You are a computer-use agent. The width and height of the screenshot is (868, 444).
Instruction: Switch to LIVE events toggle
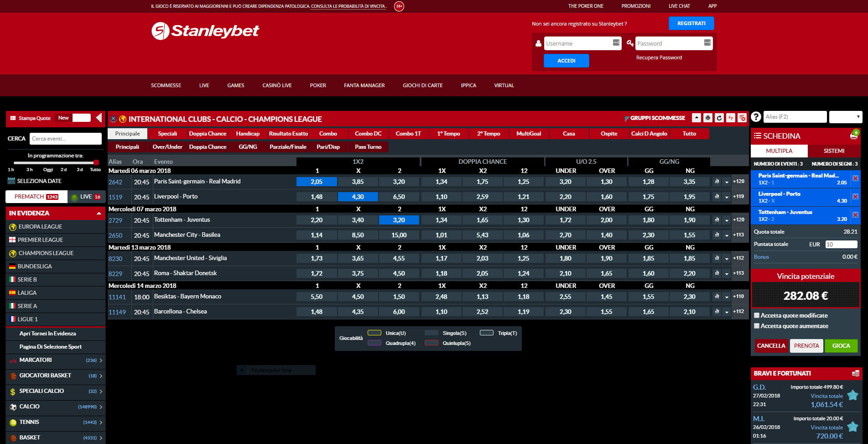[x=86, y=196]
